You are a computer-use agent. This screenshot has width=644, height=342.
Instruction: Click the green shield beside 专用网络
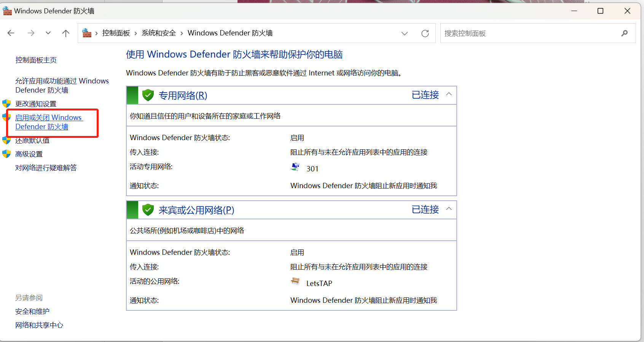148,95
